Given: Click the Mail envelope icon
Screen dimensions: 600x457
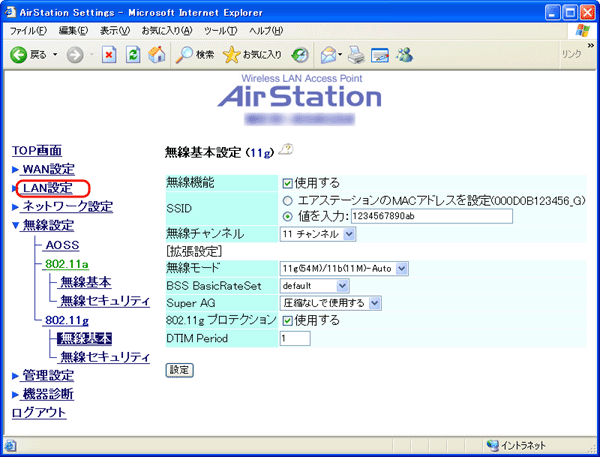Looking at the screenshot, I should click(x=329, y=55).
